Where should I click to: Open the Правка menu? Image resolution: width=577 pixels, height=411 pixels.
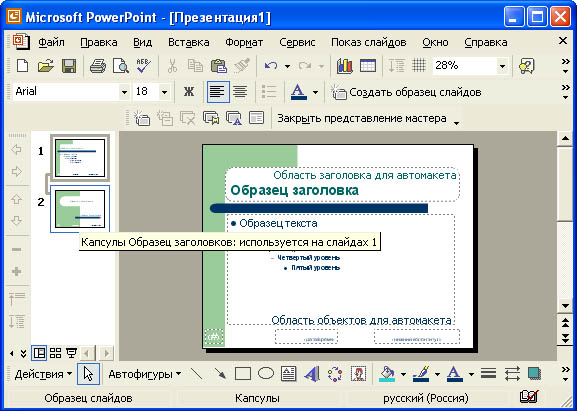[x=99, y=42]
